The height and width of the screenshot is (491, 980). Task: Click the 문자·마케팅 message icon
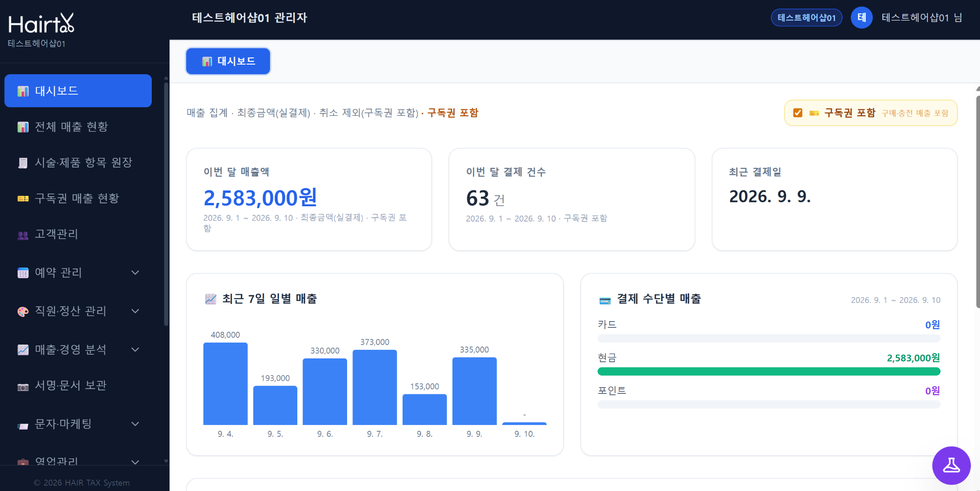click(x=23, y=425)
